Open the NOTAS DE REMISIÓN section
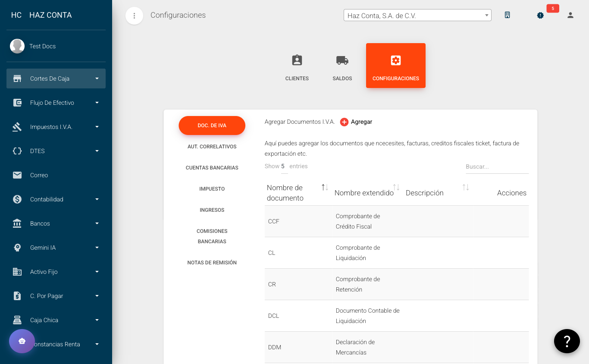589x364 pixels. (x=212, y=262)
